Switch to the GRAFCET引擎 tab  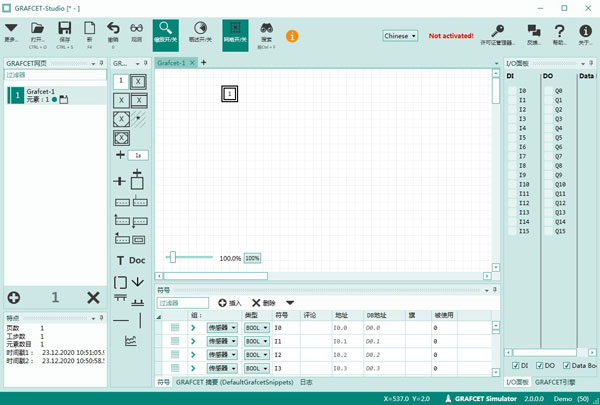point(554,382)
